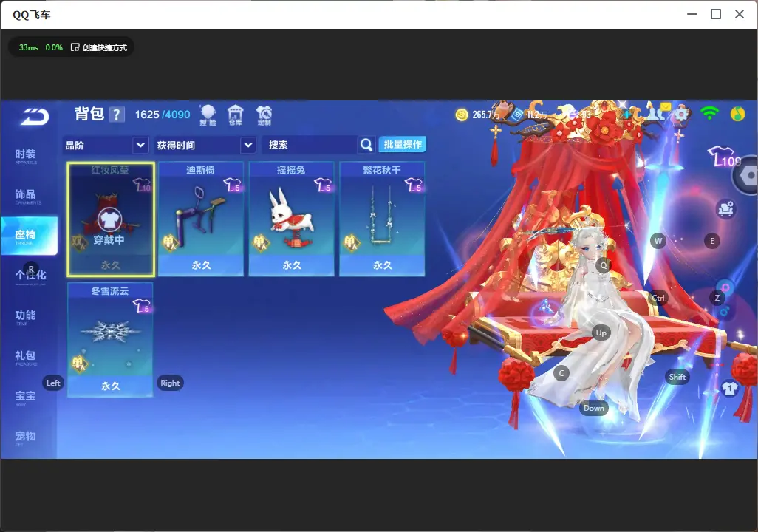Open the 捏脸 face customization icon
Viewport: 758px width, 532px height.
coord(208,115)
